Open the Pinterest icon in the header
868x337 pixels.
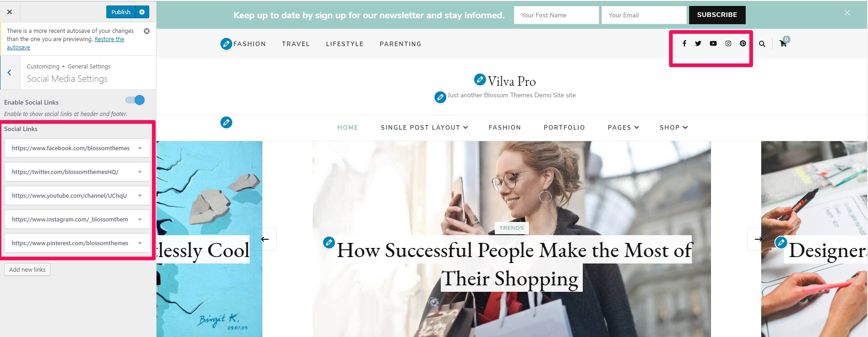point(743,43)
